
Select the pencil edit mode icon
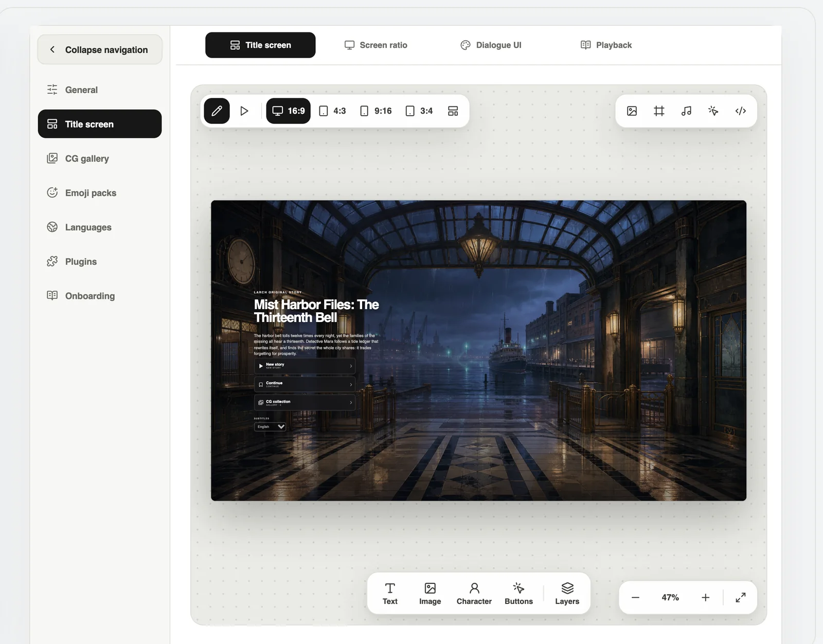click(x=217, y=111)
